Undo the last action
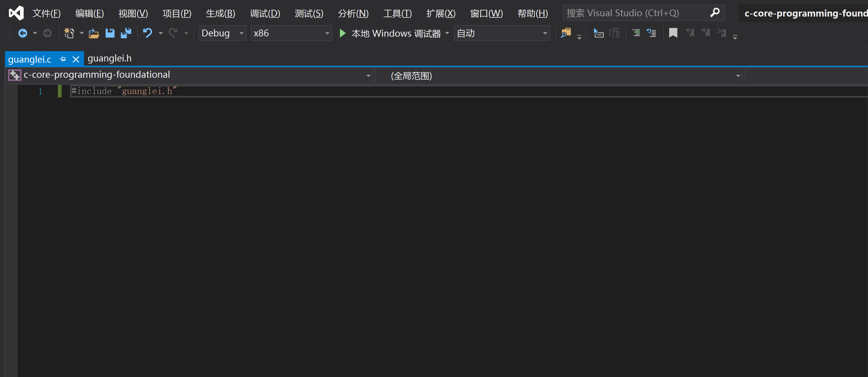The width and height of the screenshot is (868, 377). (148, 33)
